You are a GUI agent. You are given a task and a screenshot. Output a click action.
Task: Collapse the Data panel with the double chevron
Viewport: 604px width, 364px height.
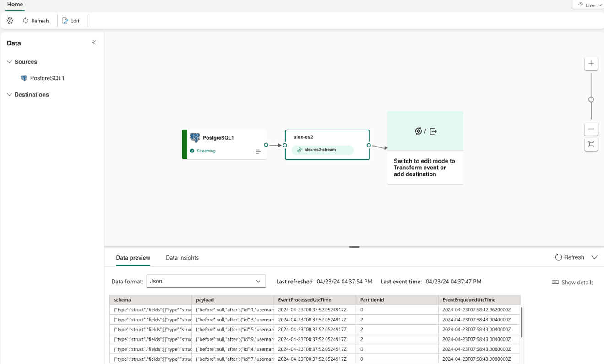(93, 42)
